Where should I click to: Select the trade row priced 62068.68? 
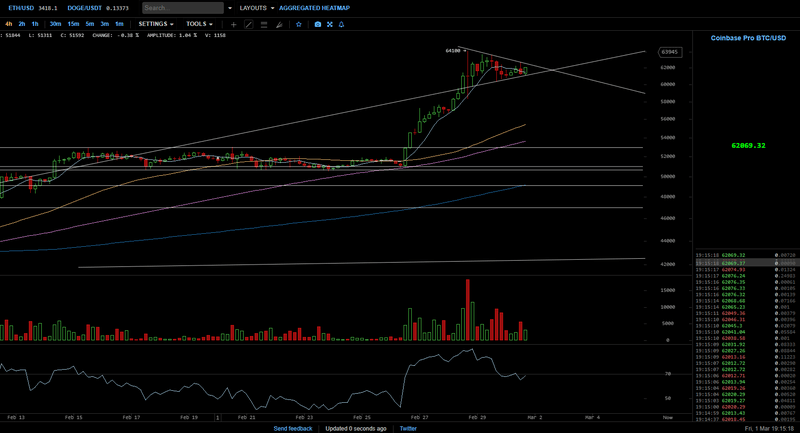(745, 301)
